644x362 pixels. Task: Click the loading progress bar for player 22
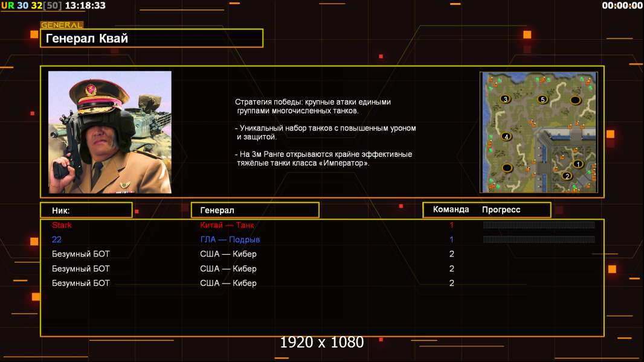coord(539,239)
